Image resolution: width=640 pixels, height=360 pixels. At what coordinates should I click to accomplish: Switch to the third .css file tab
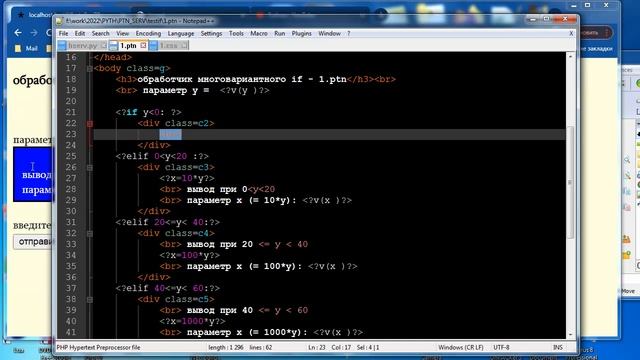click(x=169, y=46)
